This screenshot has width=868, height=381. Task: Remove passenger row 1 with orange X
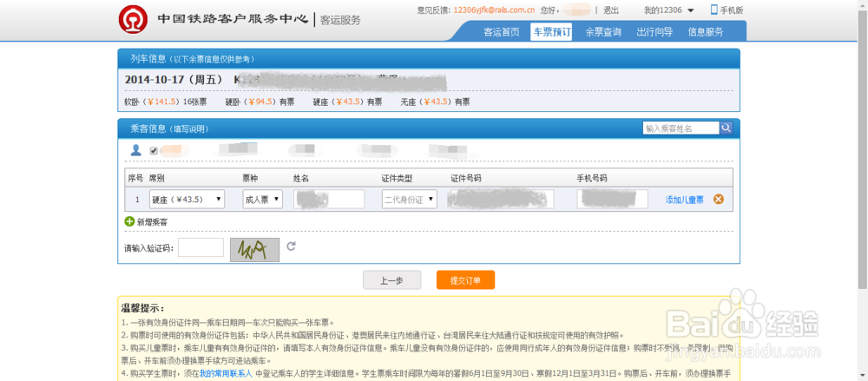tap(719, 200)
